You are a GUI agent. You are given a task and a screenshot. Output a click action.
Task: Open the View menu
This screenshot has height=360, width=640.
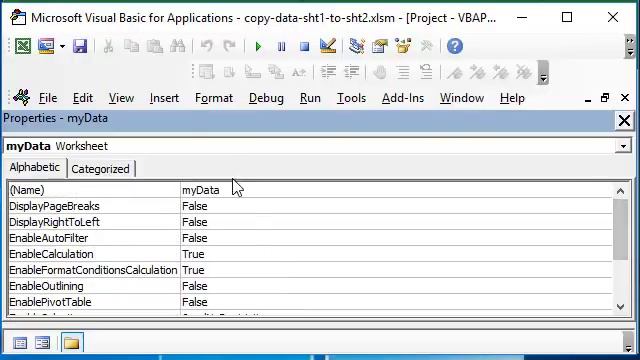[x=121, y=98]
